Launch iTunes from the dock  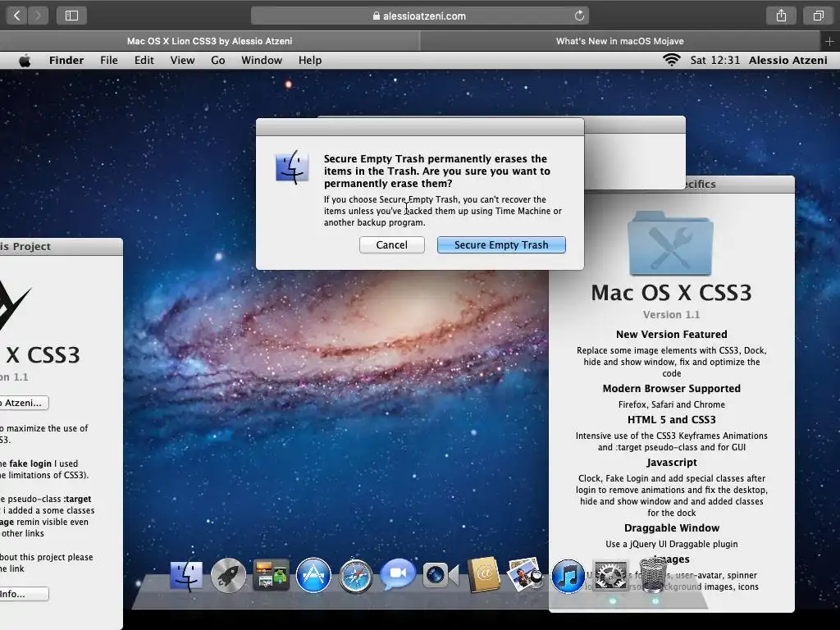[x=568, y=576]
